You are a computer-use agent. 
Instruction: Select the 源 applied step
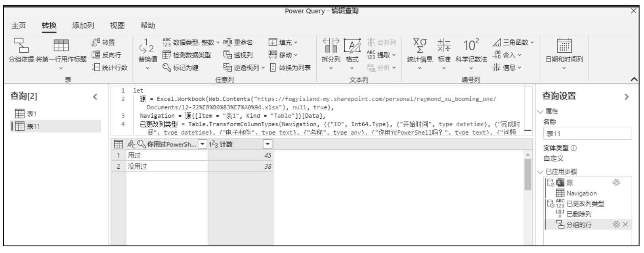569,183
